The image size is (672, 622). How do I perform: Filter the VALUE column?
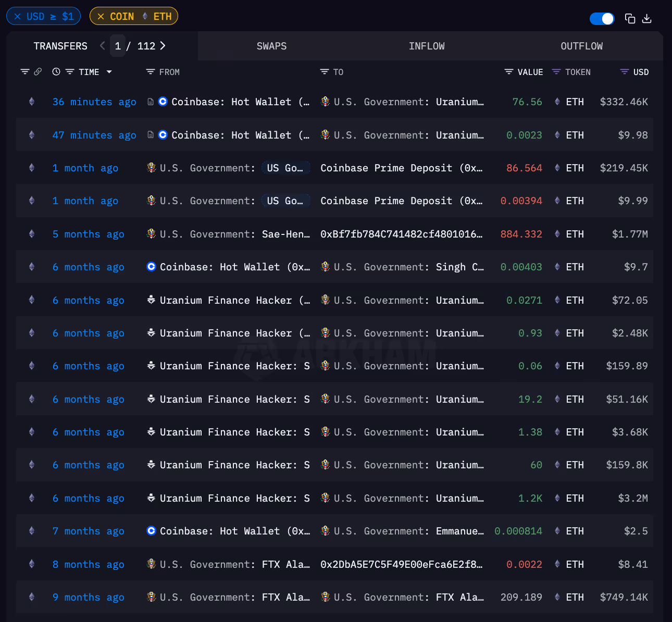click(509, 72)
